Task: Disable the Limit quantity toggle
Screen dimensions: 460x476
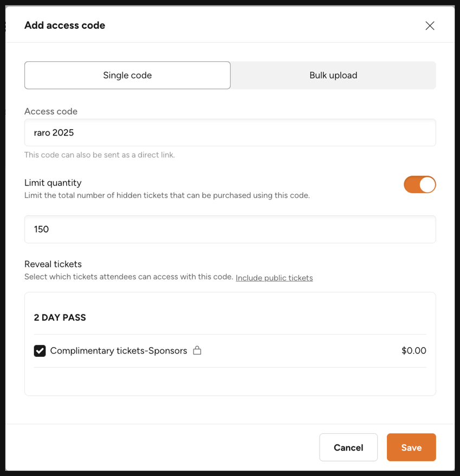Action: 420,184
